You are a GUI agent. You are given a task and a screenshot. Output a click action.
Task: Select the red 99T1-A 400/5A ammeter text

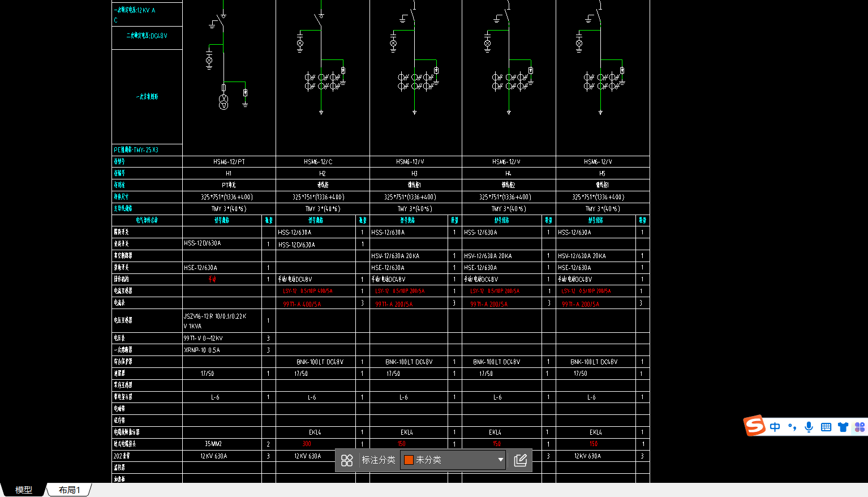[x=302, y=305]
